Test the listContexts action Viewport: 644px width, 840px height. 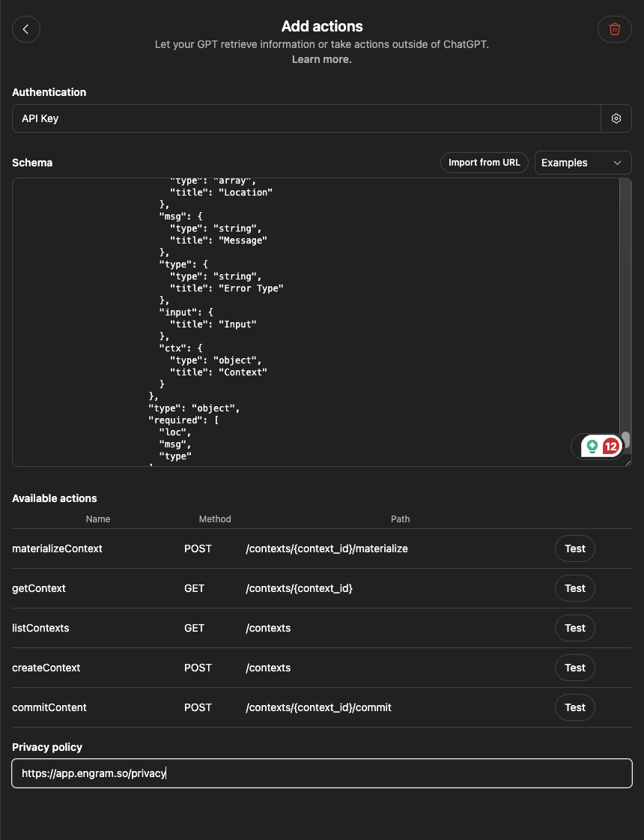pos(574,628)
